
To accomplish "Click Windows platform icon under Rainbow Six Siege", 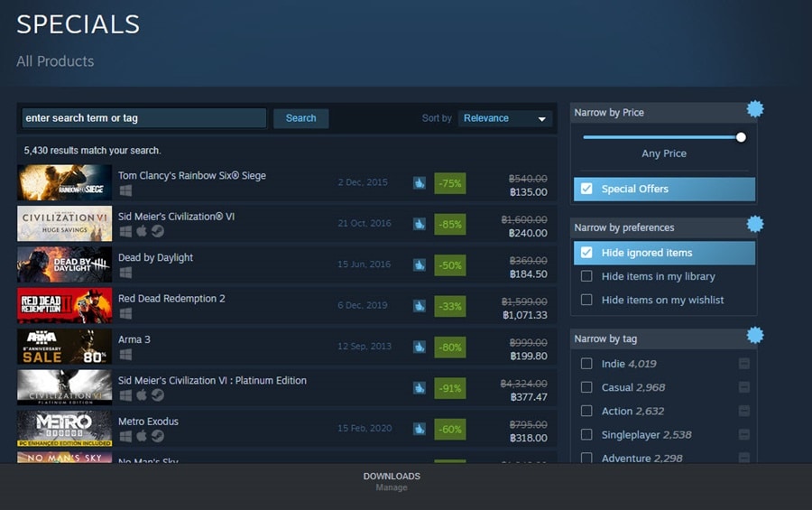I will [x=125, y=190].
